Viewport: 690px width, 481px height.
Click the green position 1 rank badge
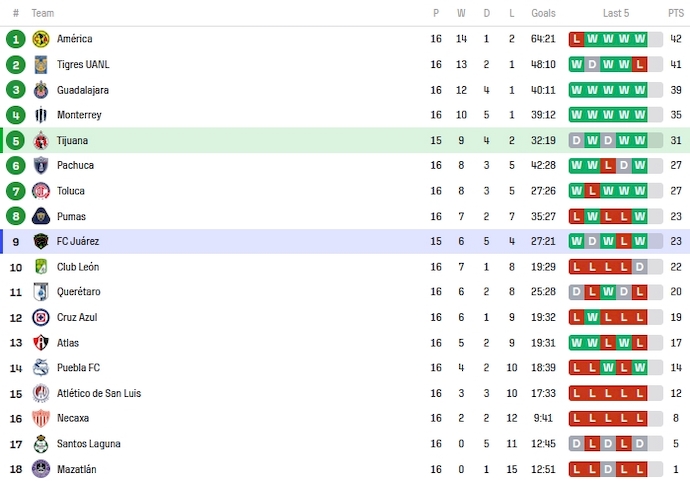(15, 39)
